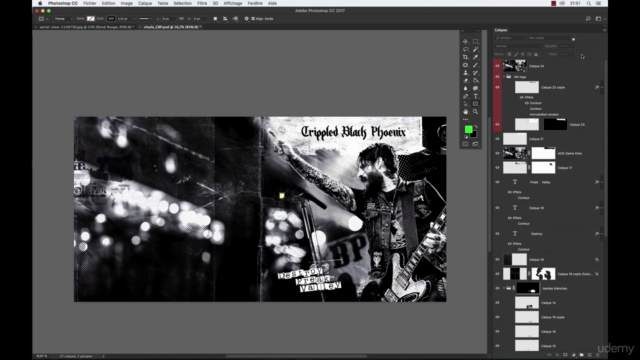
Task: Select the Sponge tool
Action: (476, 88)
